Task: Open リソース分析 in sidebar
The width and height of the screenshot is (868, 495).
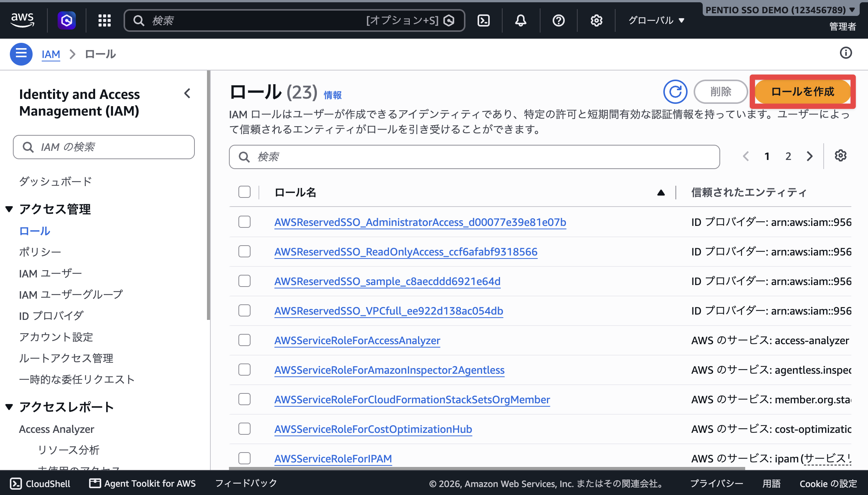Action: [69, 450]
